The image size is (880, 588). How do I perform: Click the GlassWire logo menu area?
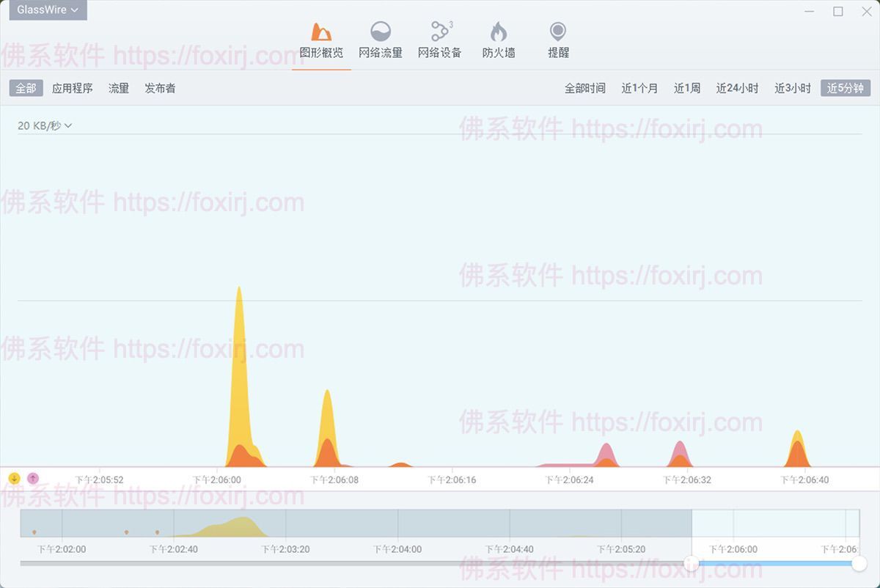pos(44,10)
